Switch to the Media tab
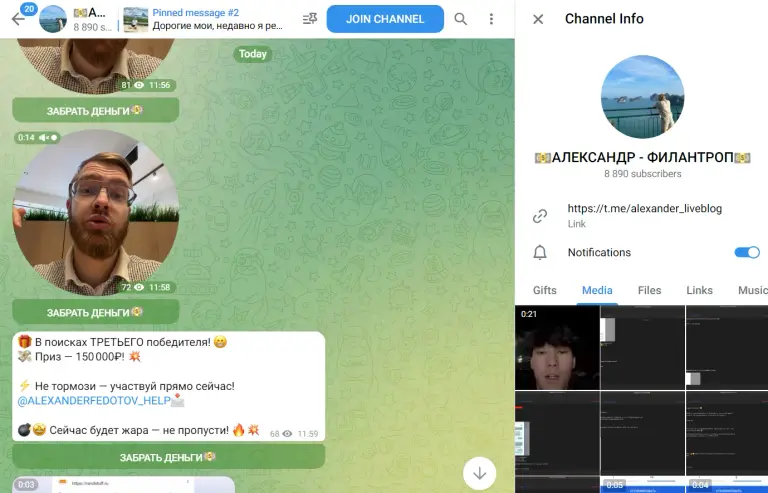This screenshot has height=493, width=768. coord(597,290)
